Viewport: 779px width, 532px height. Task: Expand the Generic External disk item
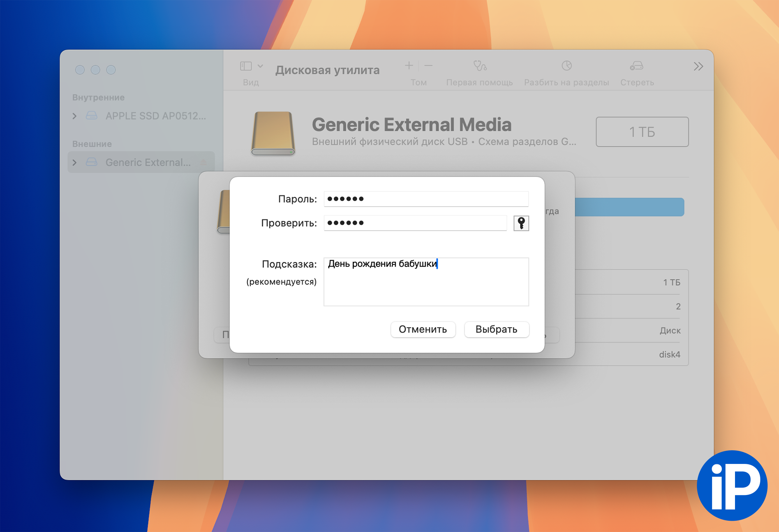74,162
